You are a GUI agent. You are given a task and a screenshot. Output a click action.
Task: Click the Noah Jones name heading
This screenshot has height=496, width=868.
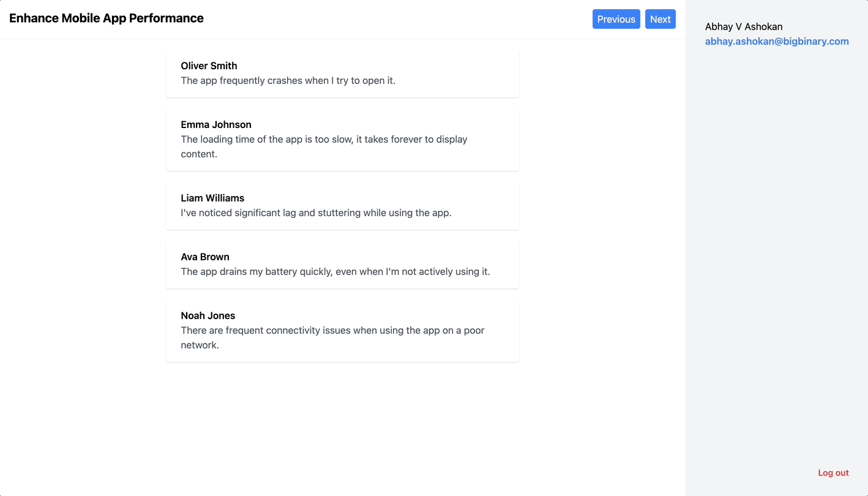208,315
